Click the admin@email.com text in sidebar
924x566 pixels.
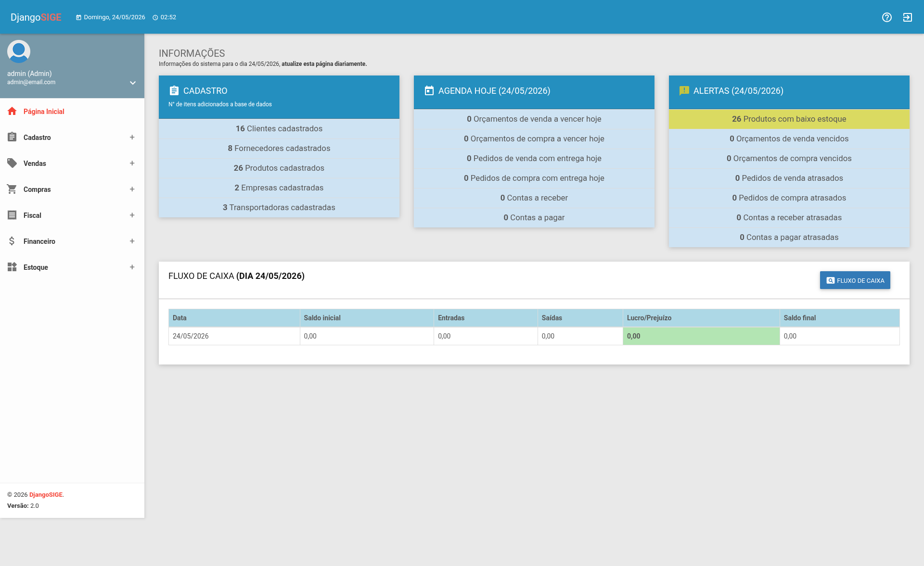[31, 82]
